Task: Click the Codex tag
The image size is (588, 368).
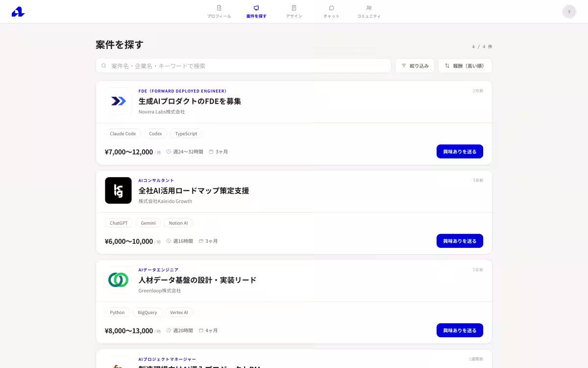Action: coord(155,133)
